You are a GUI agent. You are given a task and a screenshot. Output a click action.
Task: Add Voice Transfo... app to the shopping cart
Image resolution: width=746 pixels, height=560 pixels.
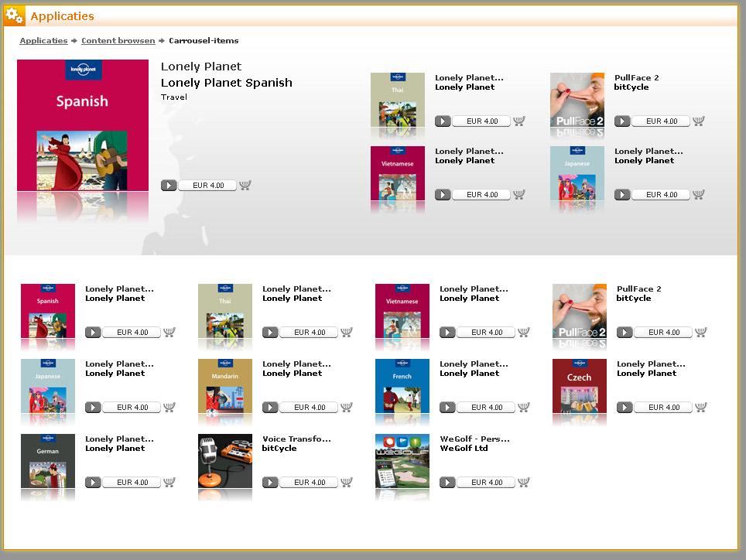tap(347, 482)
